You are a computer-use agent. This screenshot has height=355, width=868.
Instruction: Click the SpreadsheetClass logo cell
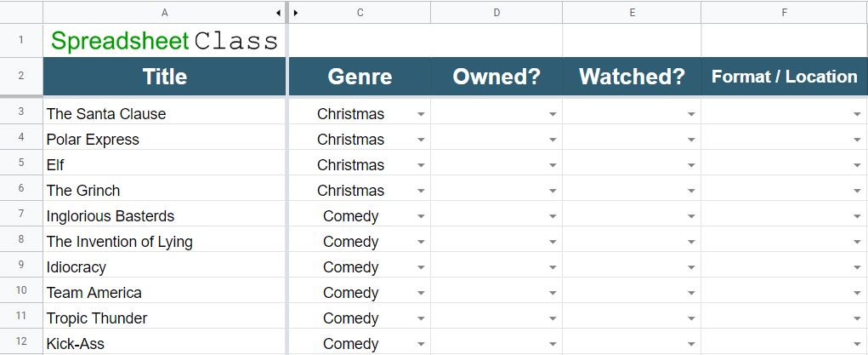pyautogui.click(x=164, y=41)
